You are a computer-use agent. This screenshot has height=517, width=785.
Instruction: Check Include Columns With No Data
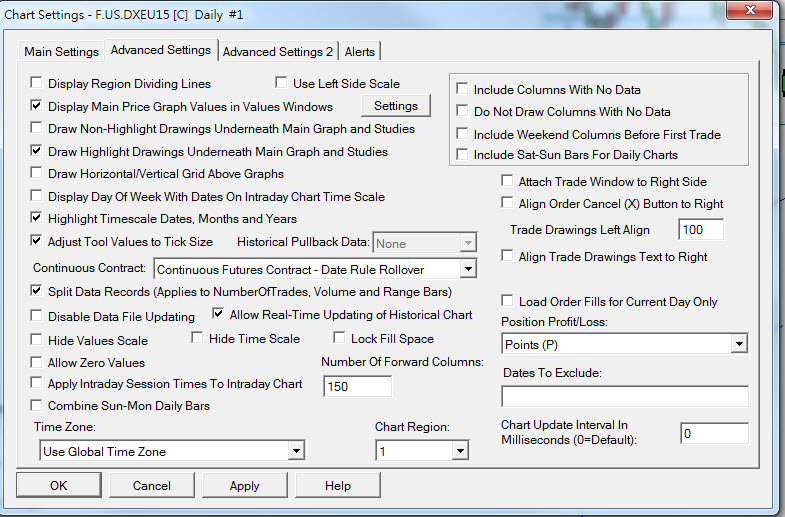point(462,89)
